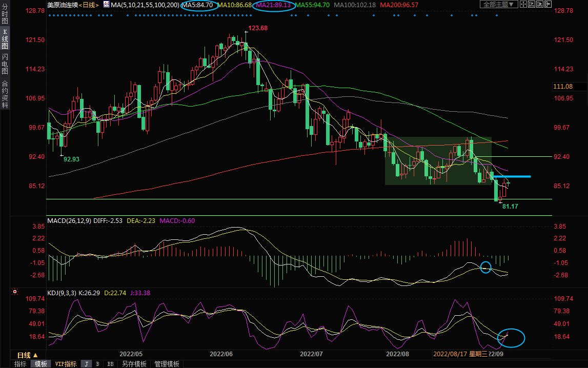Select the 合约资料 side tab
The width and height of the screenshot is (588, 368).
[x=5, y=94]
